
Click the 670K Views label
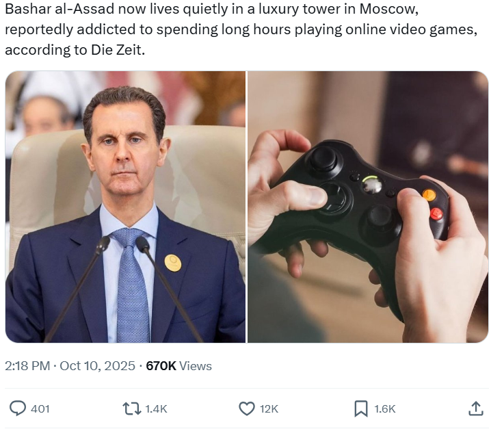tap(178, 366)
